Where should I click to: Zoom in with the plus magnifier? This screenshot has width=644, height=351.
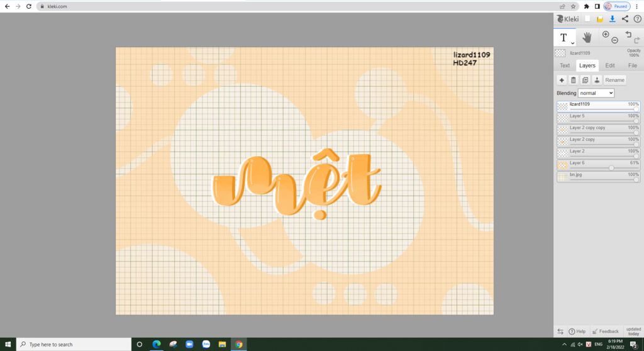tap(606, 35)
